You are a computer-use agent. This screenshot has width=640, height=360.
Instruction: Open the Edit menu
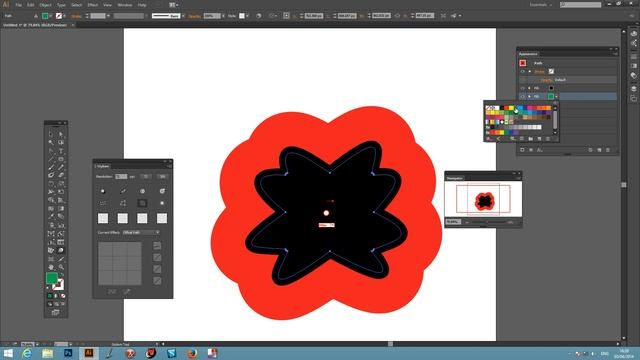tap(31, 5)
